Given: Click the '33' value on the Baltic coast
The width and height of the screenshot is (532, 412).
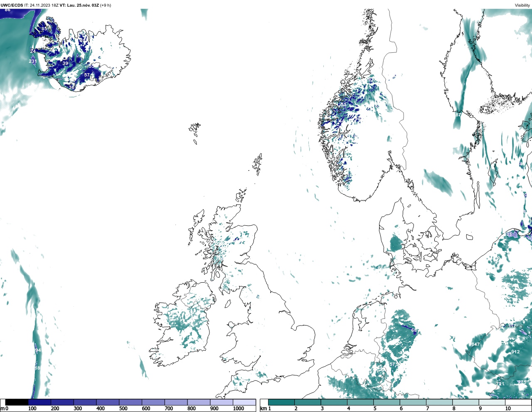Looking at the screenshot, I should point(509,234).
